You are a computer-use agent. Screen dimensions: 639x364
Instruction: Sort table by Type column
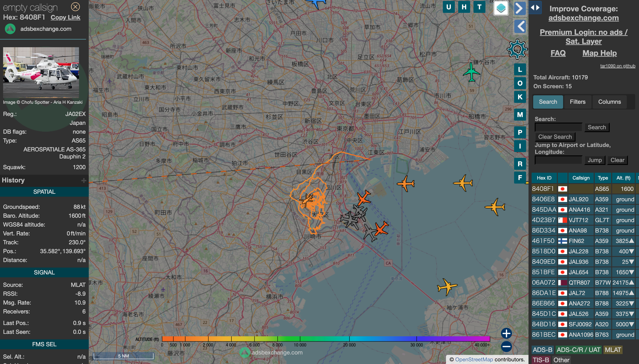point(603,178)
